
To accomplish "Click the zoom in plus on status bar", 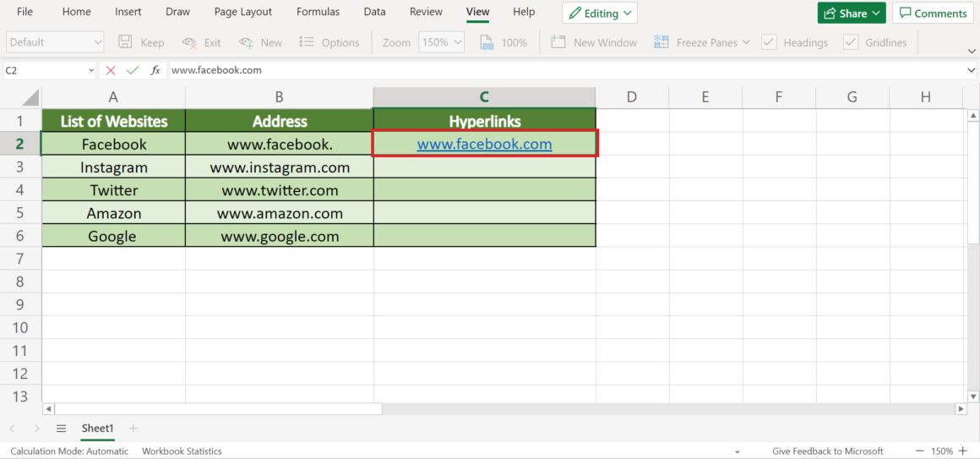I will pos(964,451).
